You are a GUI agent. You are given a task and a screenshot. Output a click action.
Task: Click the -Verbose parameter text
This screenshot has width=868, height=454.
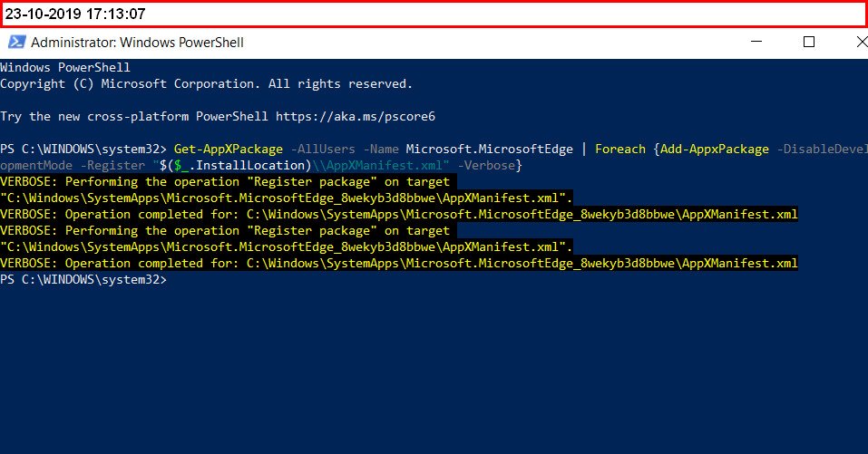coord(486,165)
